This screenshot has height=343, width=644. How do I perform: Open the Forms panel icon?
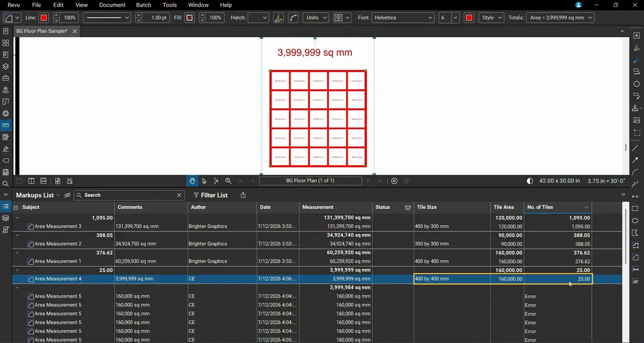point(6,137)
